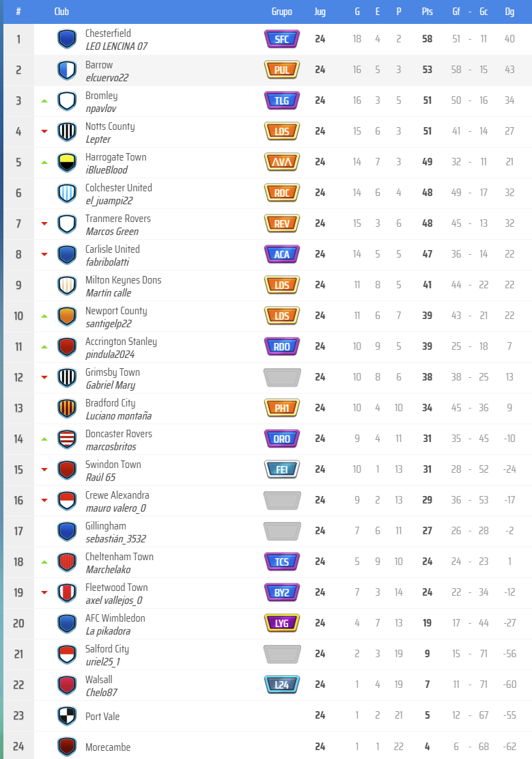The width and height of the screenshot is (532, 759).
Task: Click the L24 group badge for Walsall
Action: pyautogui.click(x=281, y=685)
